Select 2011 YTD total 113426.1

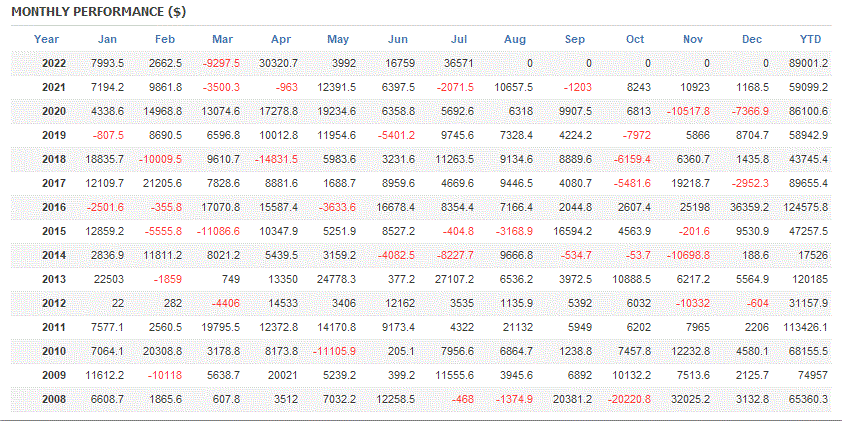tap(807, 327)
